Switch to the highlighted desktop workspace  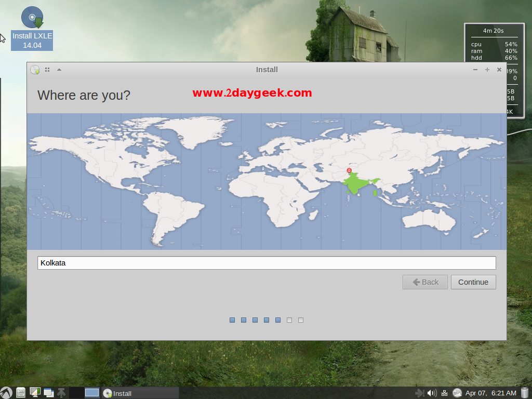click(x=92, y=393)
